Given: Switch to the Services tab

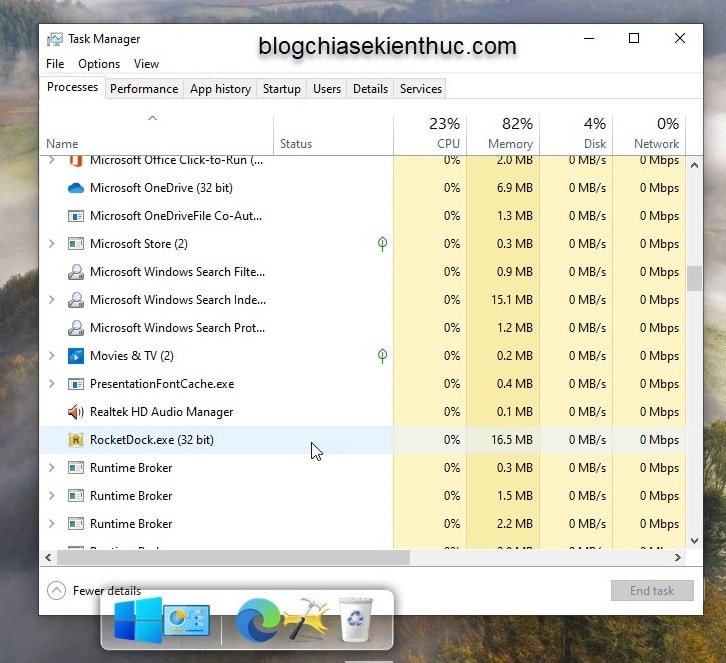Looking at the screenshot, I should click(421, 89).
